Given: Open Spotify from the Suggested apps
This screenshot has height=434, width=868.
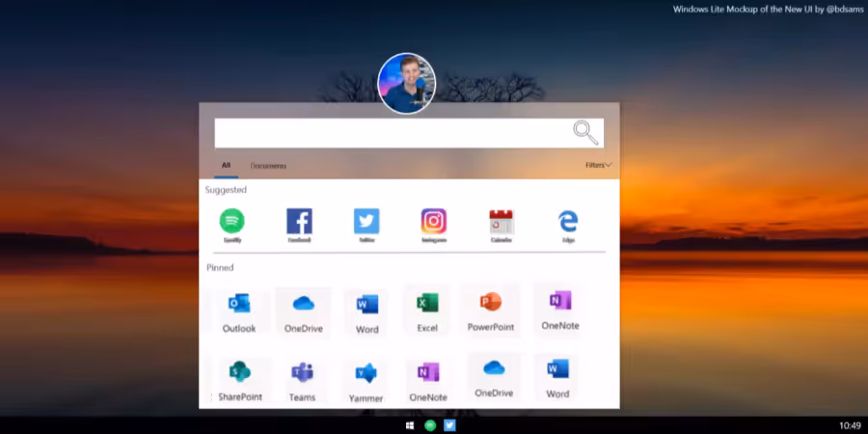Looking at the screenshot, I should pyautogui.click(x=231, y=226).
